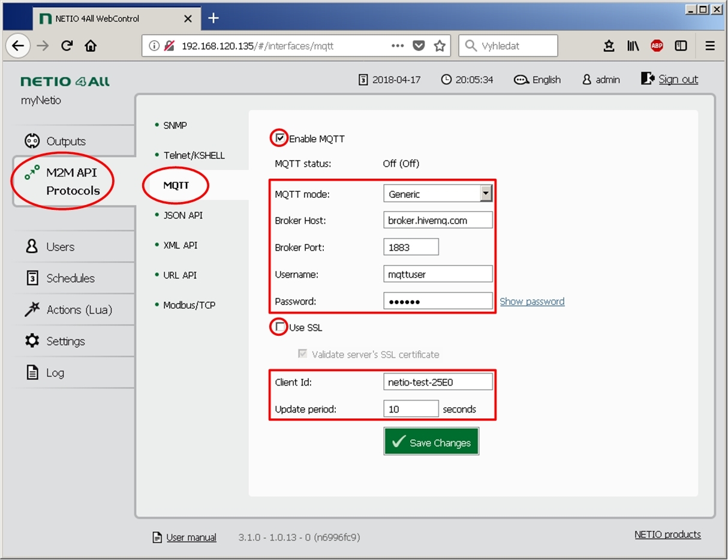Click the browser forward arrow
The width and height of the screenshot is (728, 560).
(x=43, y=46)
